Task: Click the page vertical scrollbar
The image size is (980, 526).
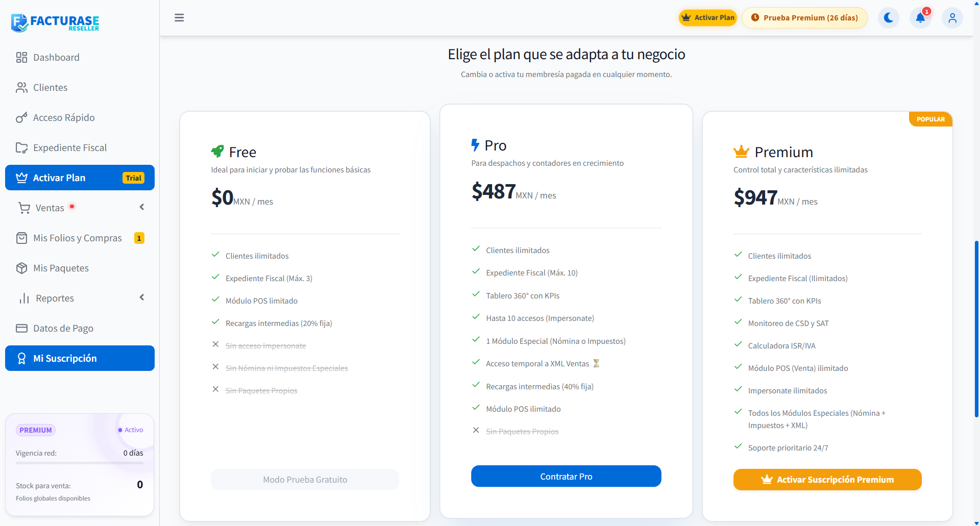Action: coord(976,329)
